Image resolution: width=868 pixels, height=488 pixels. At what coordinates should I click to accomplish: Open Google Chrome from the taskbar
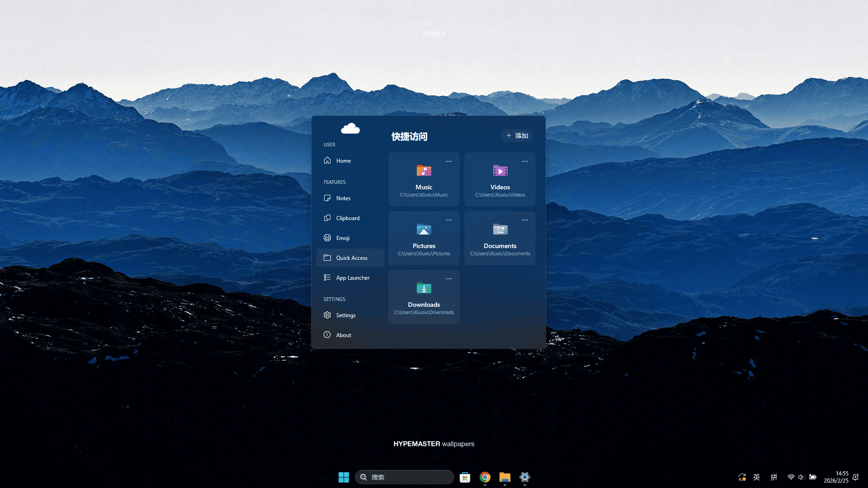[x=485, y=477]
